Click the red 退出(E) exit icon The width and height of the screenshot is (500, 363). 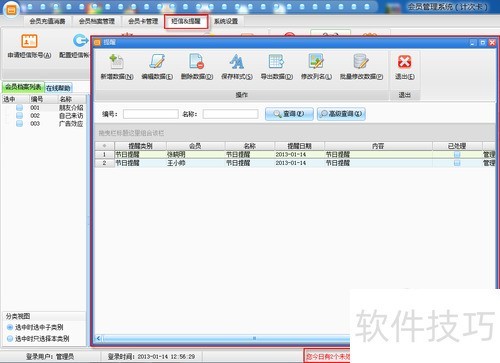point(404,62)
